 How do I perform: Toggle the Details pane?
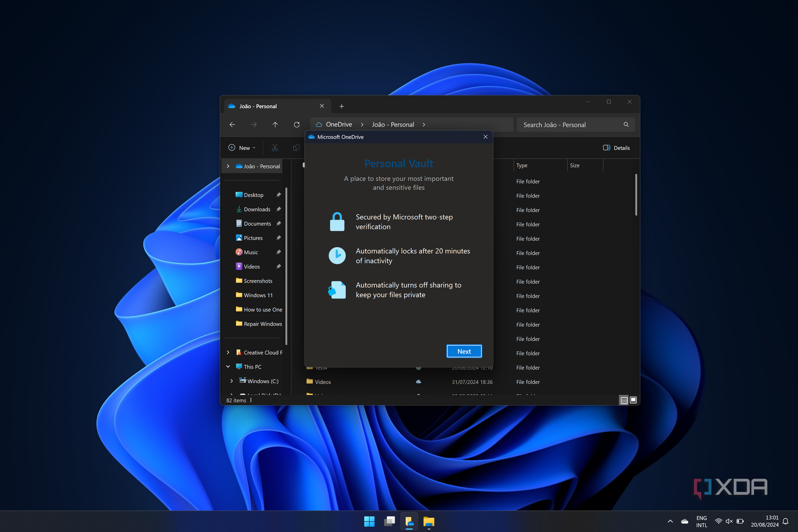(616, 148)
